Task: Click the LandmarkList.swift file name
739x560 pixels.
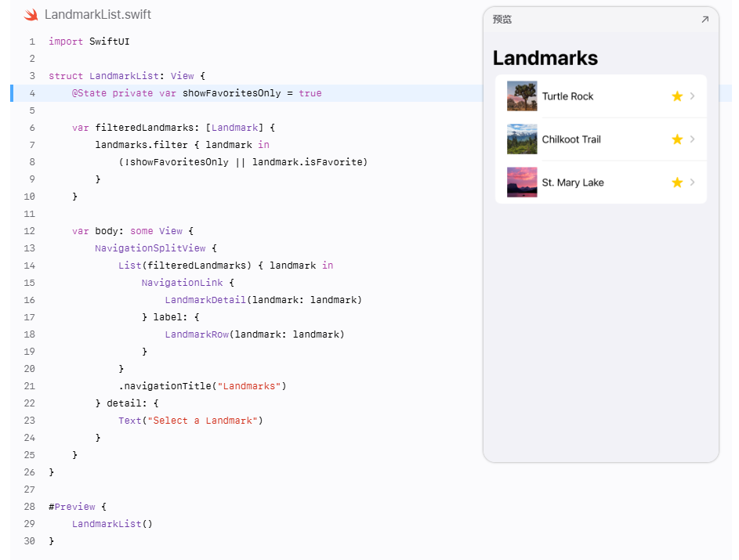Action: [x=97, y=15]
